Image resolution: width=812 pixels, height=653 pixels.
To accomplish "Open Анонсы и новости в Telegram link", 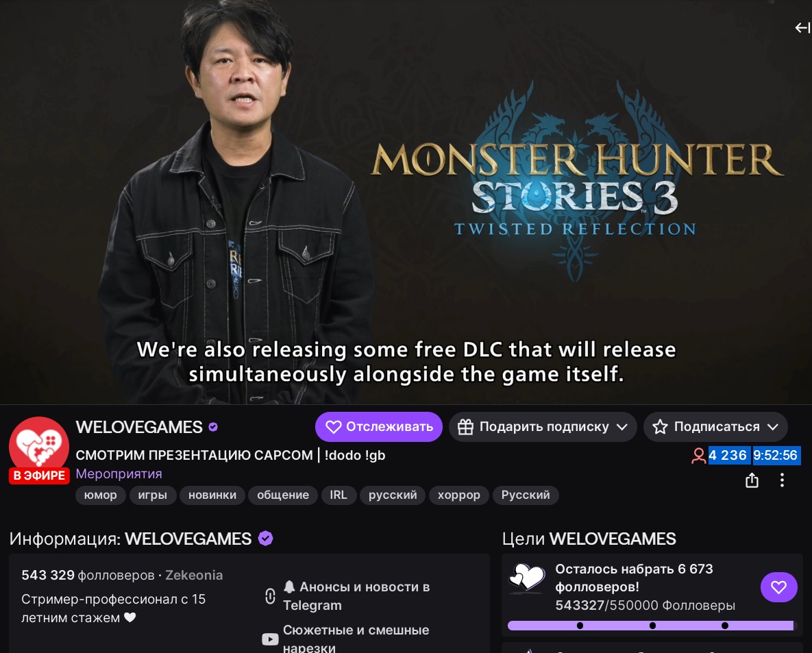I will (x=356, y=596).
